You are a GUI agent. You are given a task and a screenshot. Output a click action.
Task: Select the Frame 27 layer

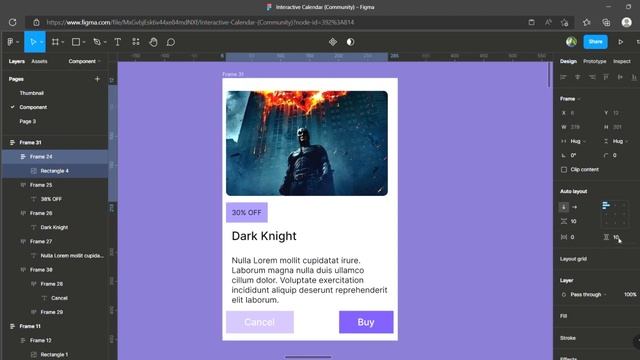[55, 242]
